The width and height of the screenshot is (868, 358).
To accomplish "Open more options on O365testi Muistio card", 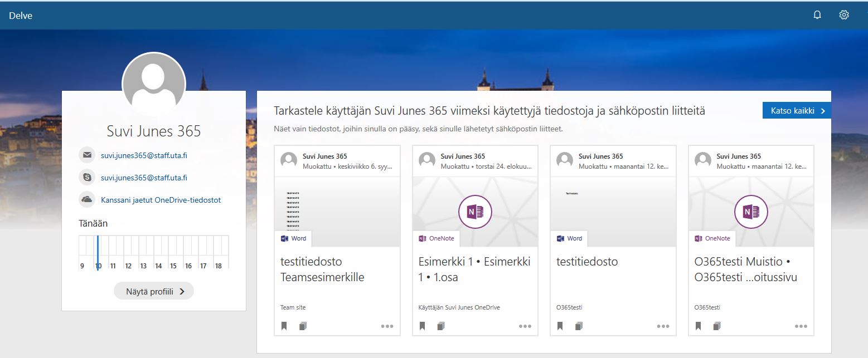I will 801,326.
